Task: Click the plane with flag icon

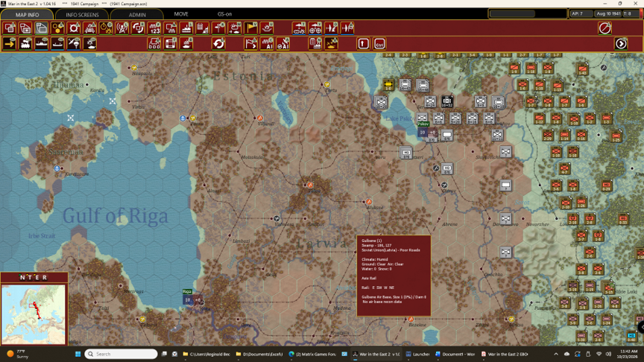Action: (347, 28)
